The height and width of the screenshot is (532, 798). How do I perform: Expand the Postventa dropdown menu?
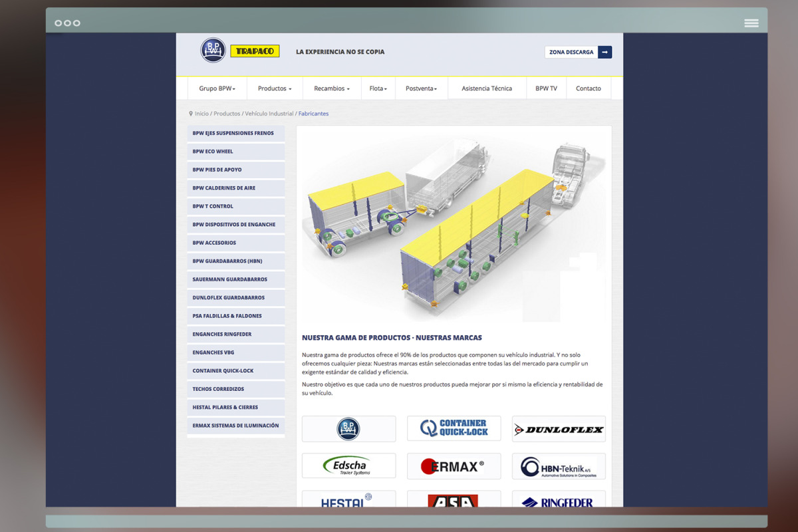(422, 88)
